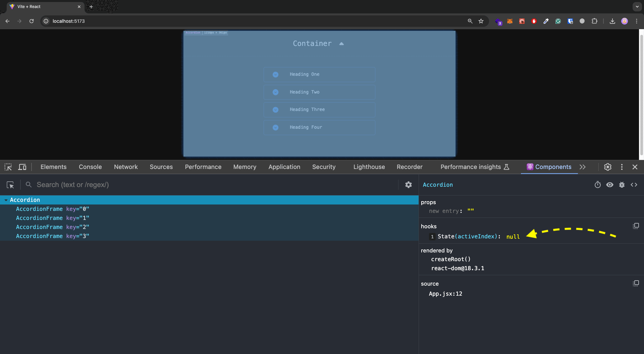Click the bug icon to debug Accordion

click(622, 185)
